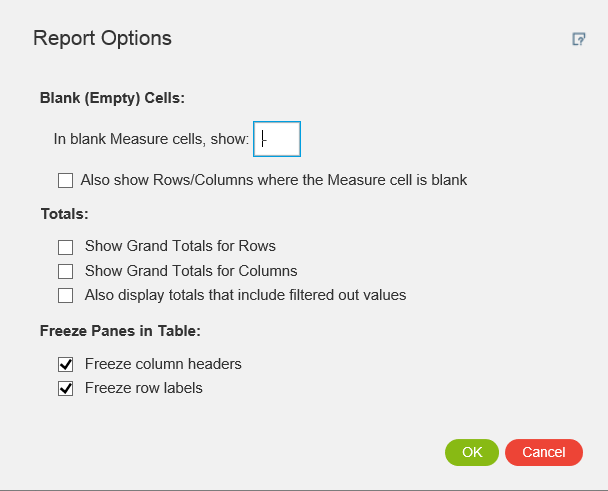Click the "Freeze row labels" label text
Viewport: 608px width, 491px height.
tap(144, 388)
